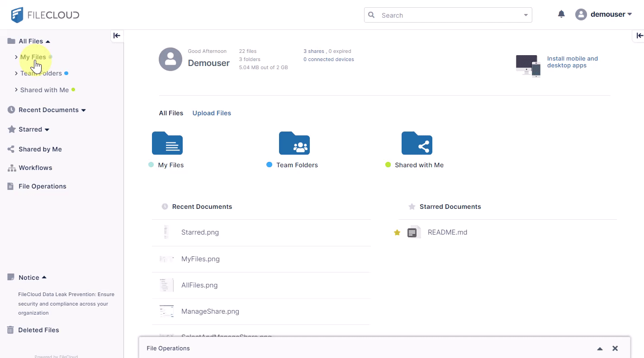Image resolution: width=644 pixels, height=358 pixels.
Task: Click the notification bell icon
Action: tap(561, 14)
